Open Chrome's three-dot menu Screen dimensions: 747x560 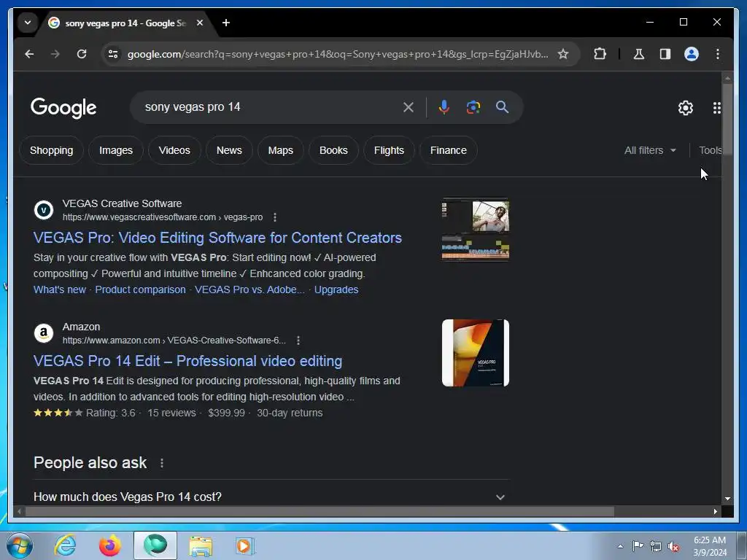pos(718,54)
